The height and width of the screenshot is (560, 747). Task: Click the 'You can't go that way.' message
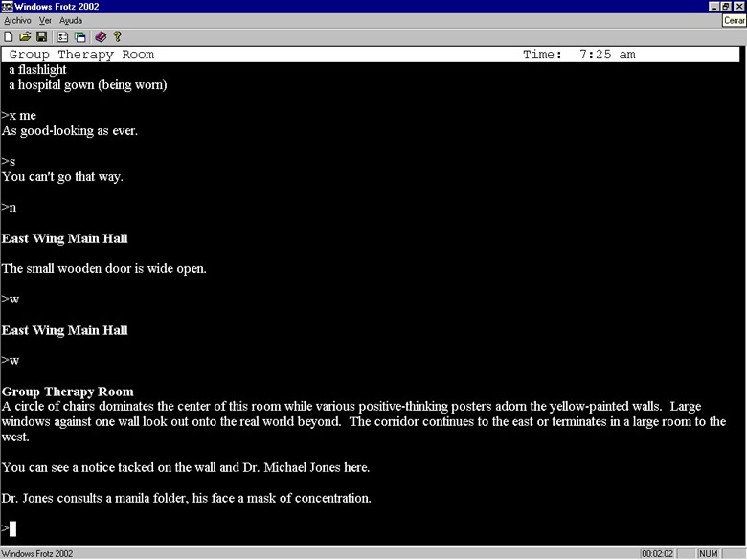coord(62,177)
